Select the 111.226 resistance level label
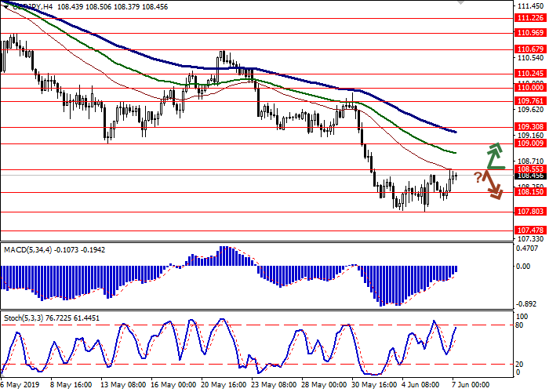 coord(531,19)
